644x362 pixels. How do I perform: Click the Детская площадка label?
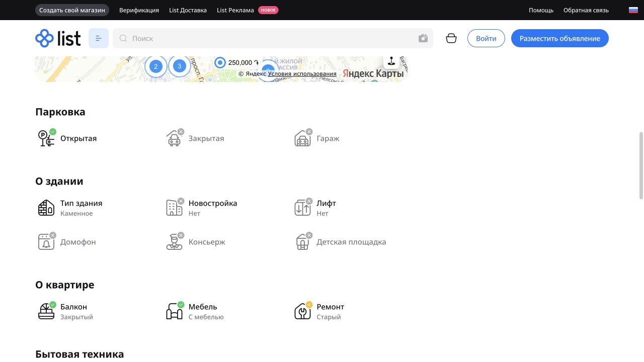click(x=351, y=242)
